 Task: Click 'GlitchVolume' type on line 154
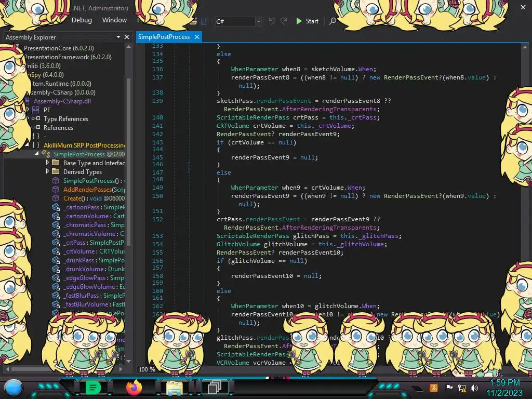tap(238, 244)
